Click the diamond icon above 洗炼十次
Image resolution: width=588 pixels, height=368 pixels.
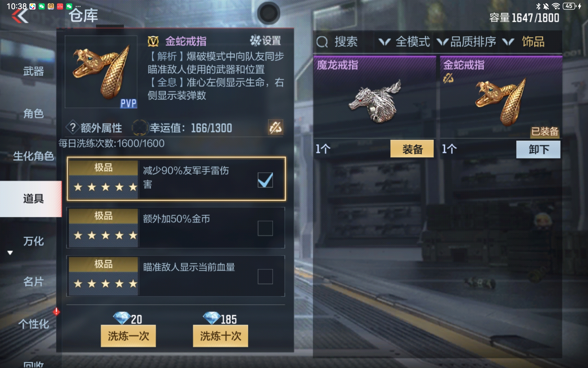(x=211, y=318)
